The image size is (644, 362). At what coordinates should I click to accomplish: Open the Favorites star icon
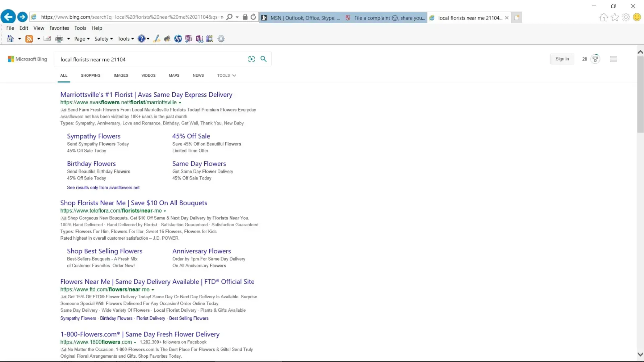pyautogui.click(x=615, y=17)
